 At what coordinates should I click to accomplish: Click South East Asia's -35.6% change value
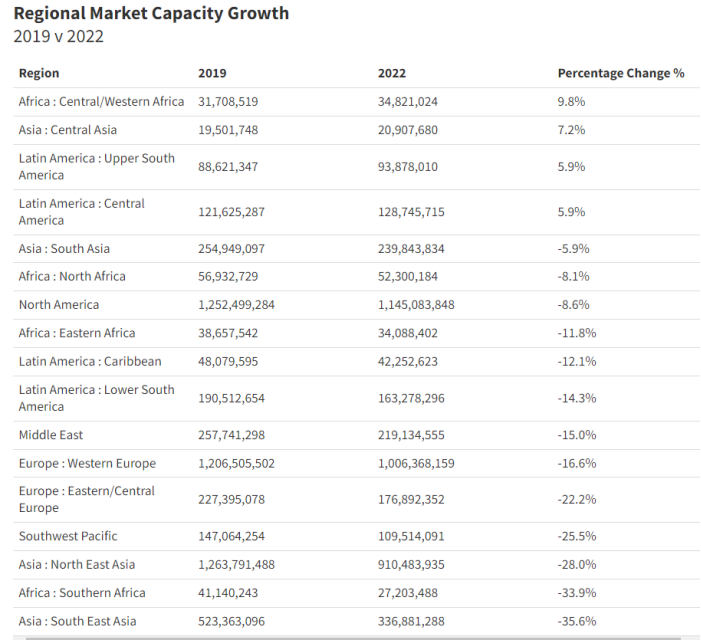tap(576, 621)
